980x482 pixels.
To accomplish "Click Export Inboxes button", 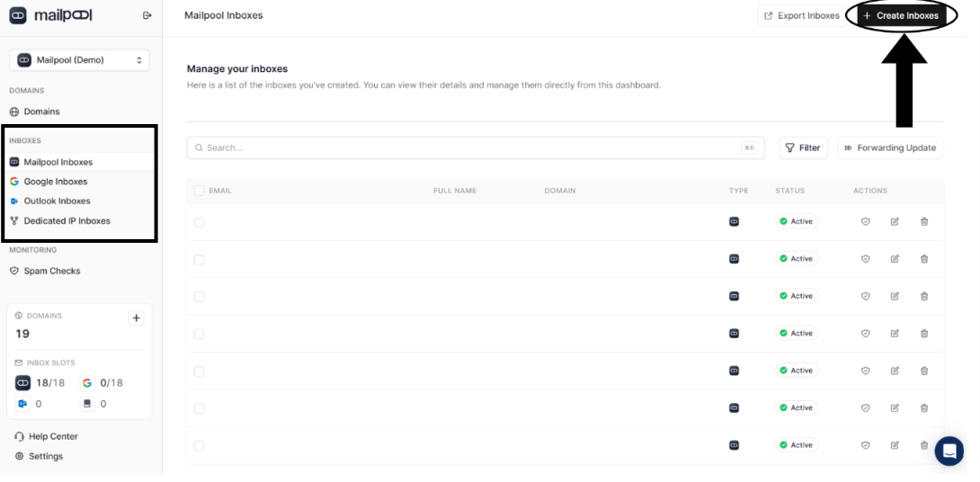I will point(803,15).
